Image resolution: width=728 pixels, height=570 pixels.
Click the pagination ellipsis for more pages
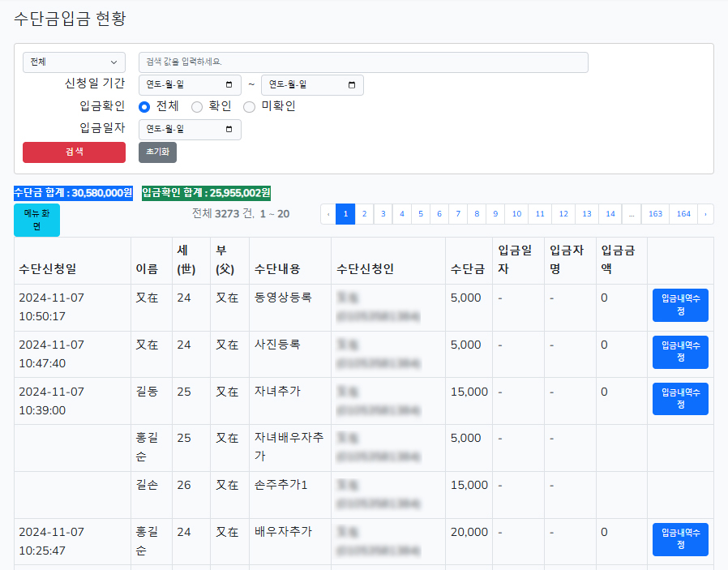(x=631, y=214)
